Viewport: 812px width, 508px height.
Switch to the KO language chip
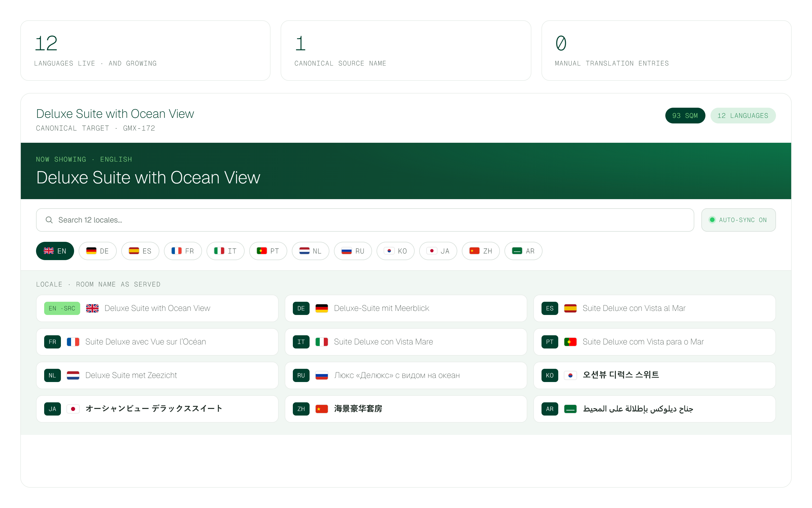click(x=396, y=251)
